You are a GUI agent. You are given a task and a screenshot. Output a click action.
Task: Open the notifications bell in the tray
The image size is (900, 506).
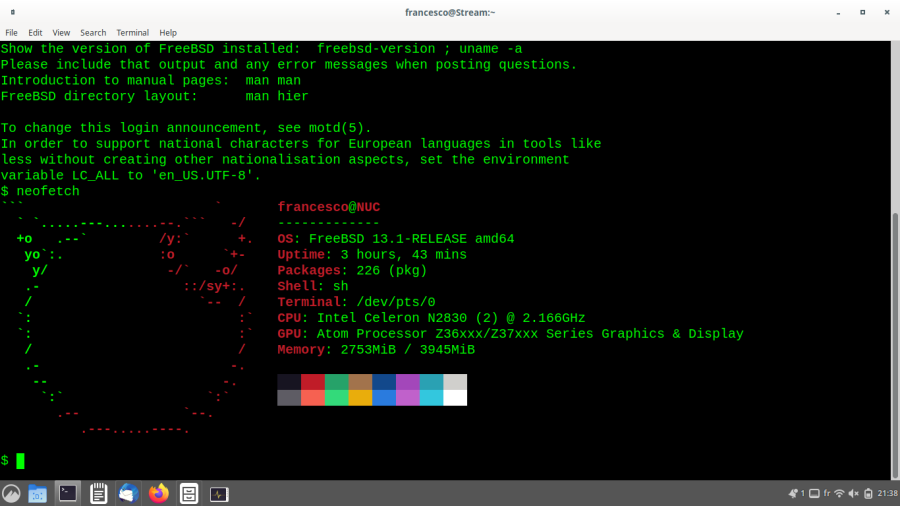(x=794, y=493)
